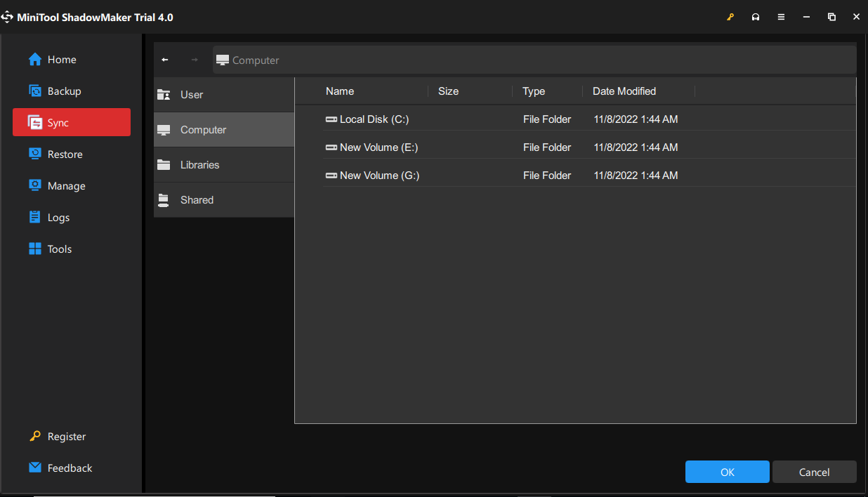Click the key icon in title bar
868x497 pixels.
(730, 17)
